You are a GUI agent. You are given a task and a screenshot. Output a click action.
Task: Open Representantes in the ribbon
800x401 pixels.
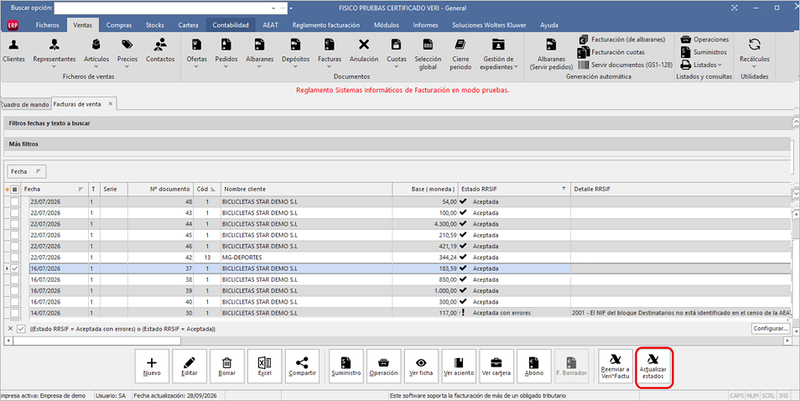[x=54, y=53]
